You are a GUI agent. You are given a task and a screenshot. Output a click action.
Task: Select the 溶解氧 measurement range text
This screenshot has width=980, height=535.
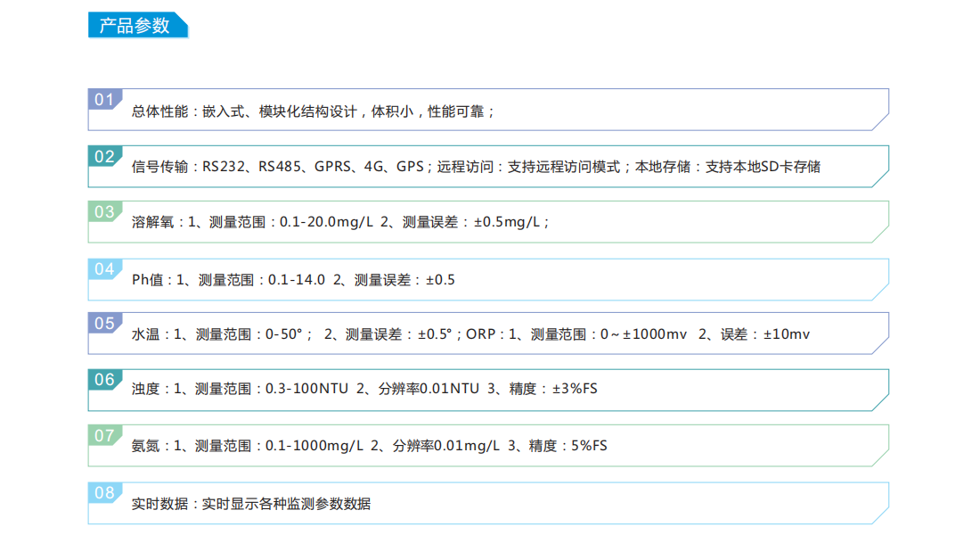tap(340, 222)
